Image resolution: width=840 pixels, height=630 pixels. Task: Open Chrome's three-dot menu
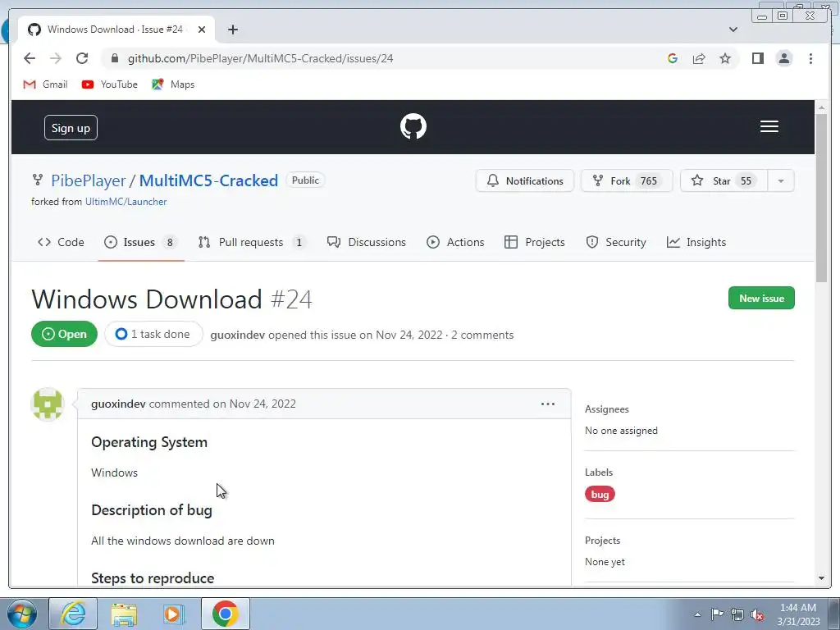point(811,58)
